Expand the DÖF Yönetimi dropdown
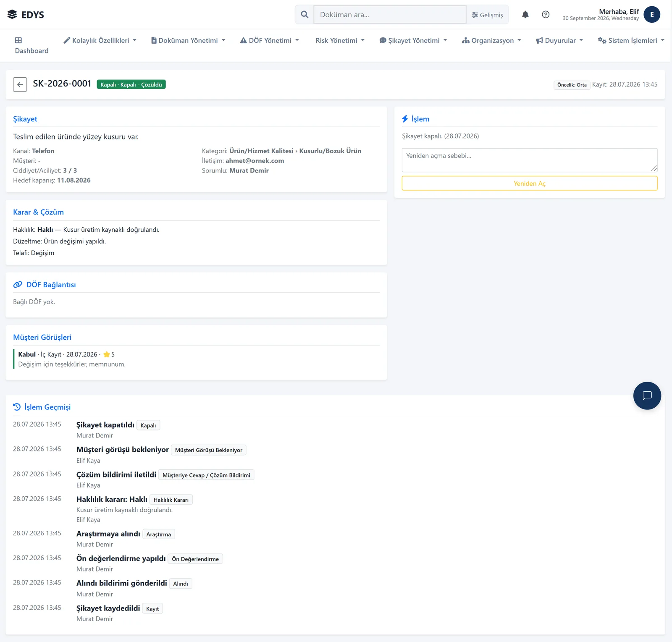The image size is (672, 642). tap(270, 40)
